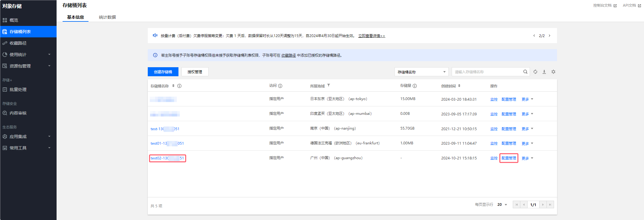
Task: Click info icon next to access column header
Action: (280, 86)
